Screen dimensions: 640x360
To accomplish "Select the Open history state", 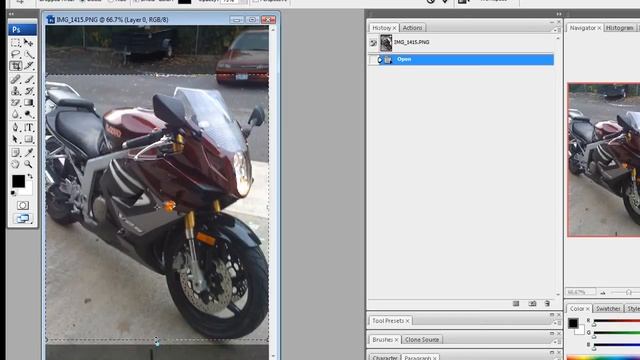I will pyautogui.click(x=461, y=60).
